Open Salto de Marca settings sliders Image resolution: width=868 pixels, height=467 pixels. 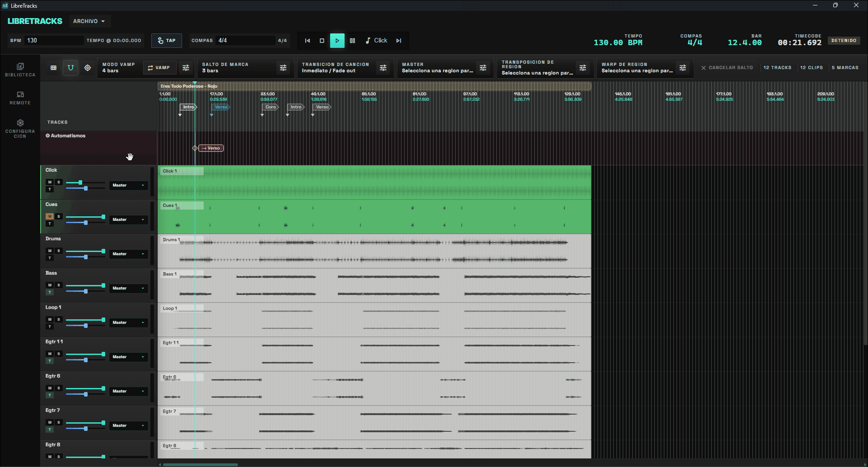pyautogui.click(x=283, y=68)
